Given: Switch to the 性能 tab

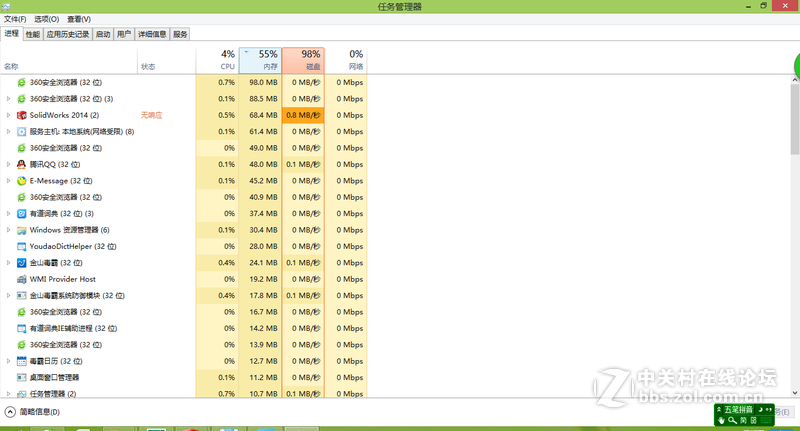Looking at the screenshot, I should tap(33, 34).
